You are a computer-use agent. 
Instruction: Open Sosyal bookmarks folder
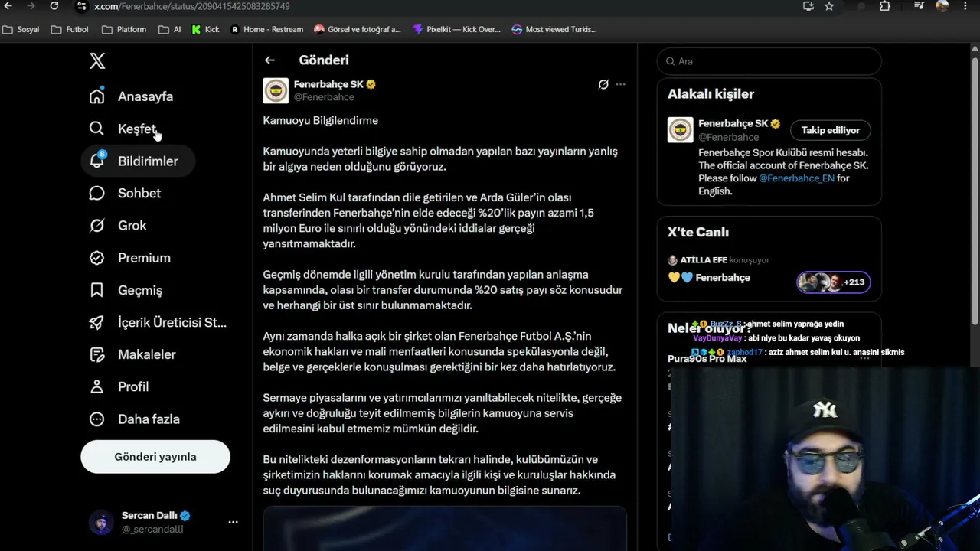(21, 30)
